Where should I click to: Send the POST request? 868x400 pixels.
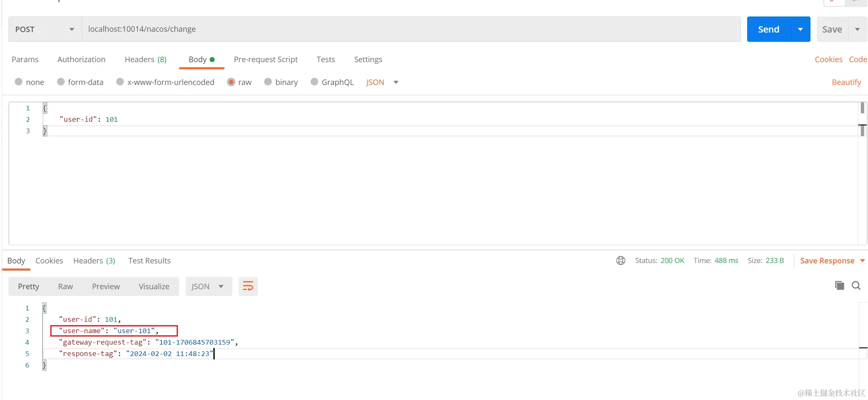[769, 29]
